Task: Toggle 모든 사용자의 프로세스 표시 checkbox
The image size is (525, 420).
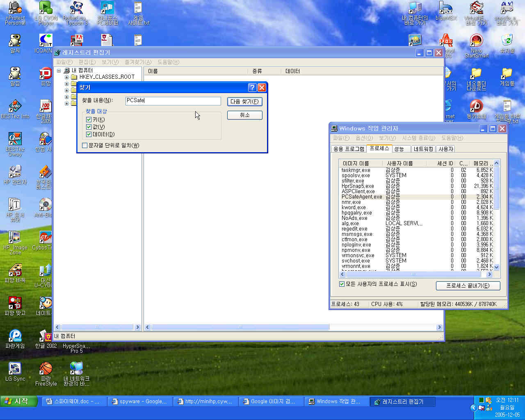Action: pos(342,284)
